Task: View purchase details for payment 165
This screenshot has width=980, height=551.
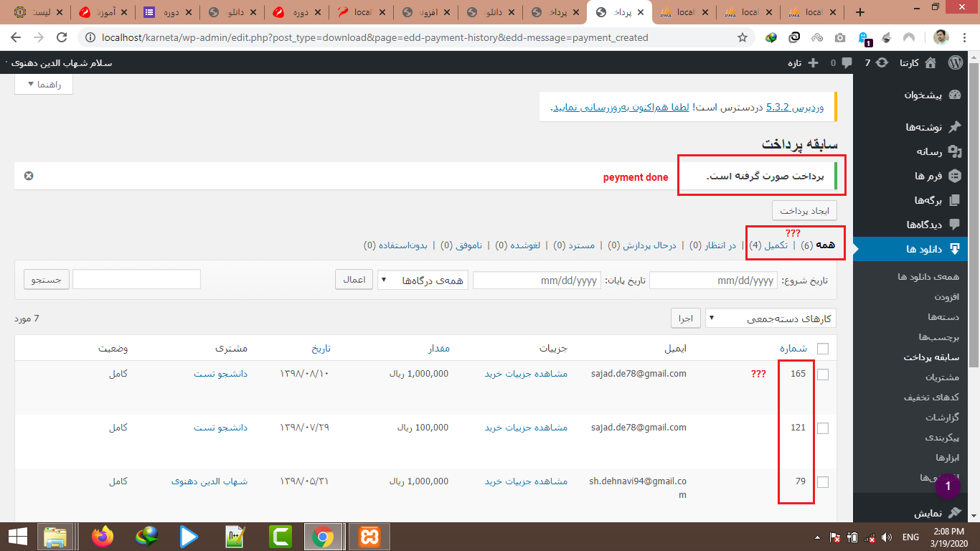Action: click(x=526, y=374)
